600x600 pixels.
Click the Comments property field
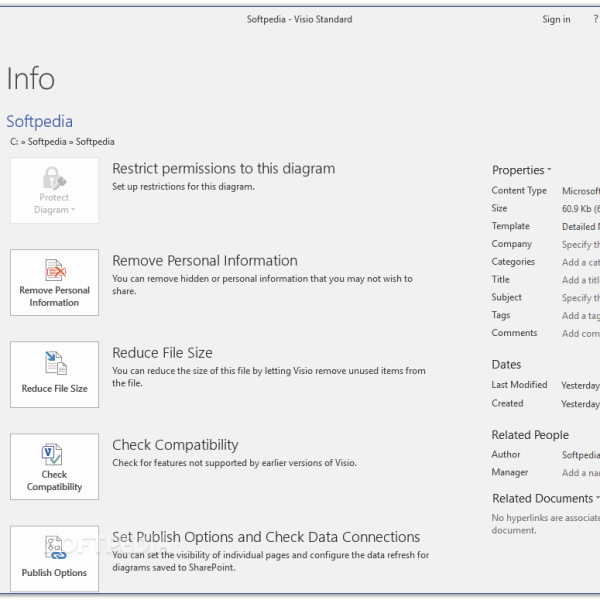(x=580, y=333)
